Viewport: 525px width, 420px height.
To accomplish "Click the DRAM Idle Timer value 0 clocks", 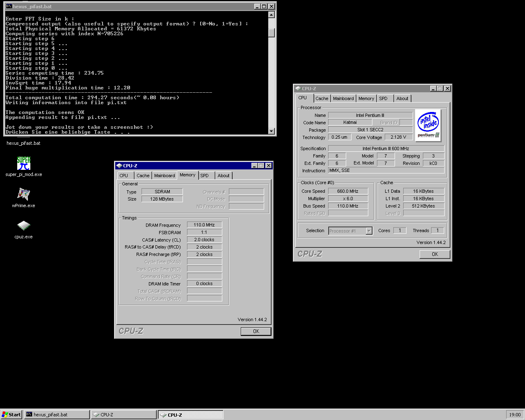I will [x=204, y=283].
